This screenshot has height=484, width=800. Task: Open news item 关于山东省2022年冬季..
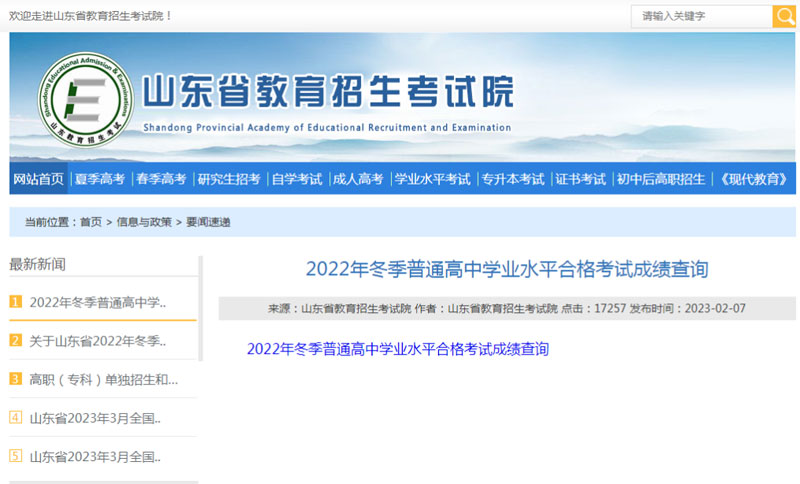(98, 341)
